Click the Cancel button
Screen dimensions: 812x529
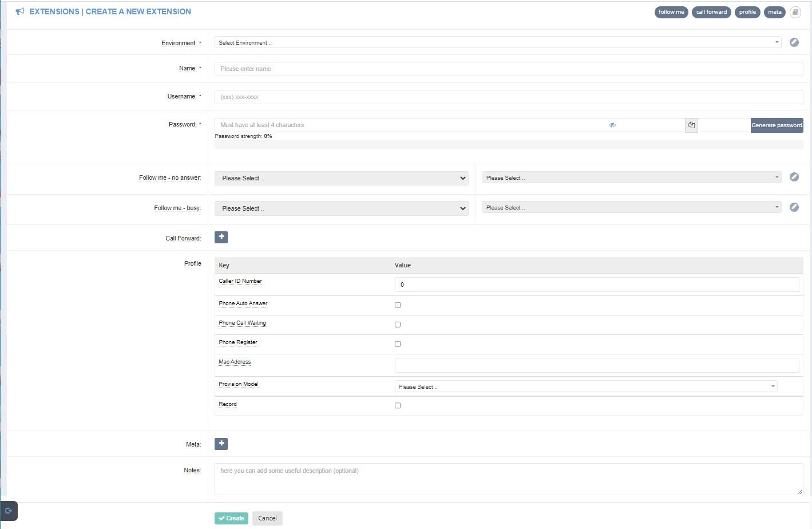click(x=267, y=518)
